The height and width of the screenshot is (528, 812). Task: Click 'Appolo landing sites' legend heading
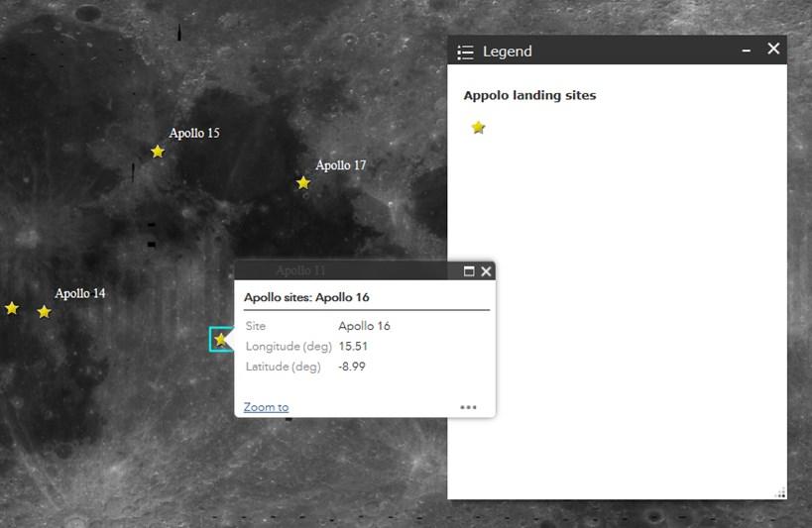point(529,95)
